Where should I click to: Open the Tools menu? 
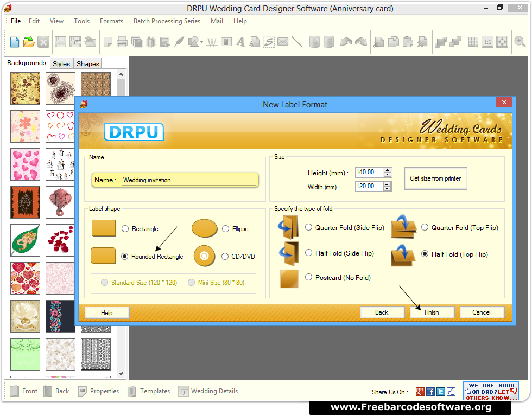82,21
